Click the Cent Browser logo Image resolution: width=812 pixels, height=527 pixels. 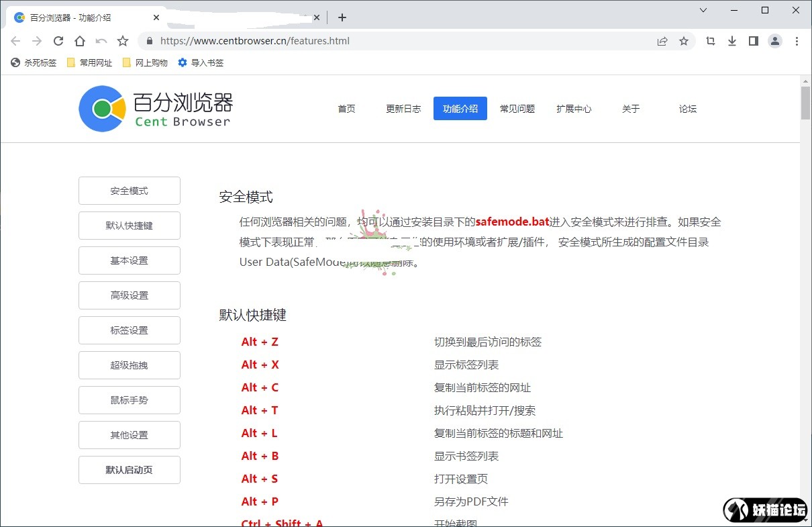[x=156, y=109]
